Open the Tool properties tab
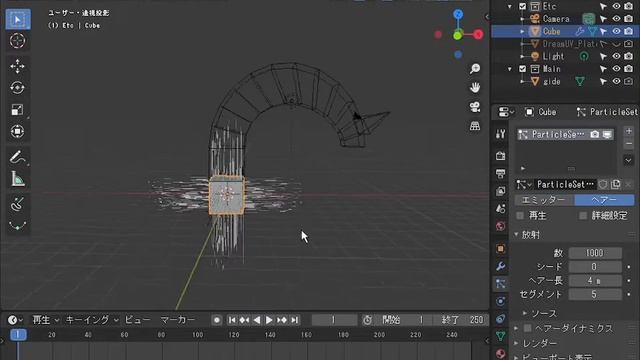The image size is (640, 360). pos(500,134)
